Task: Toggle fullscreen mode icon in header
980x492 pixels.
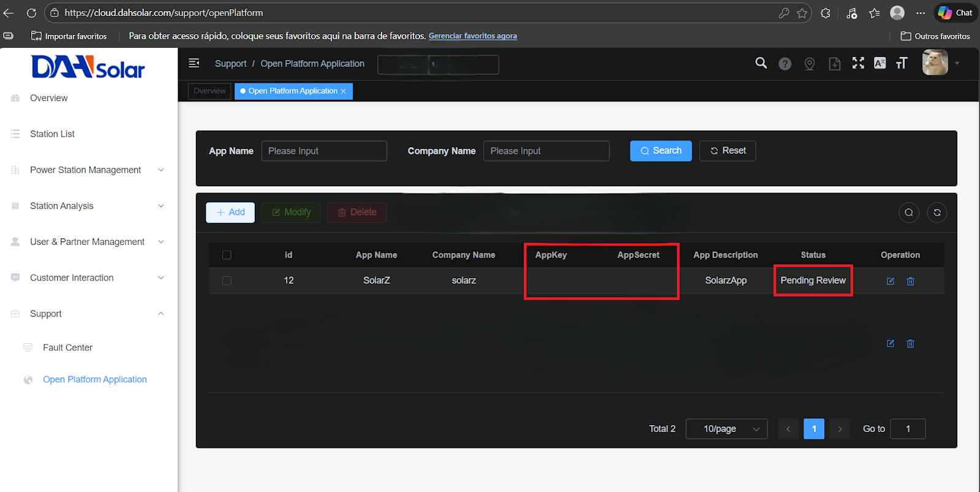Action: 858,63
